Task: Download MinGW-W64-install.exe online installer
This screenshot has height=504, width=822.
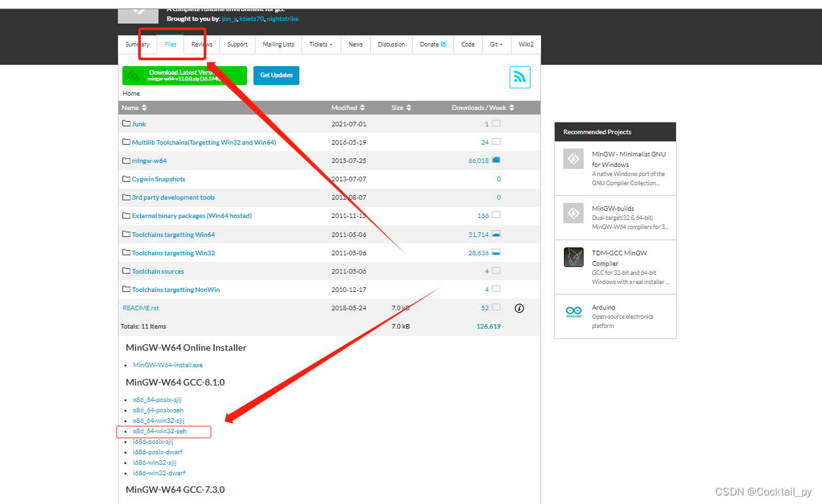Action: [x=168, y=365]
